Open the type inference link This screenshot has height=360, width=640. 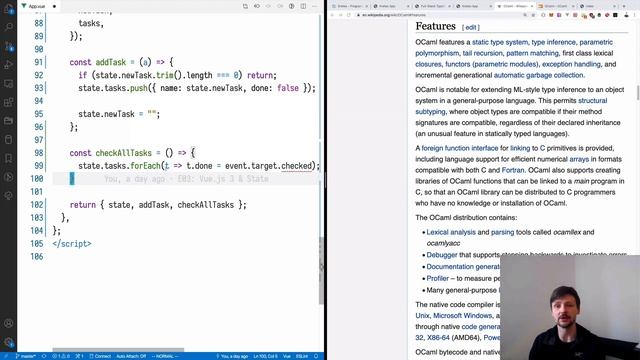click(553, 42)
